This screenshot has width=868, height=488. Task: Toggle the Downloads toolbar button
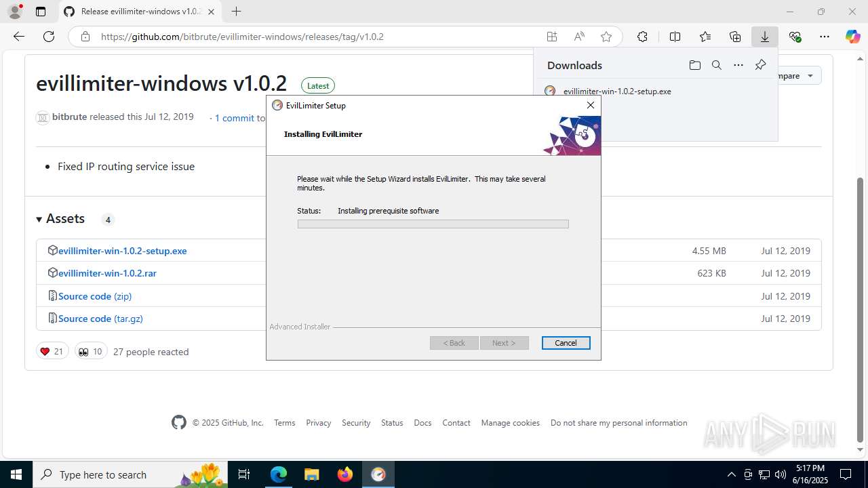[765, 37]
